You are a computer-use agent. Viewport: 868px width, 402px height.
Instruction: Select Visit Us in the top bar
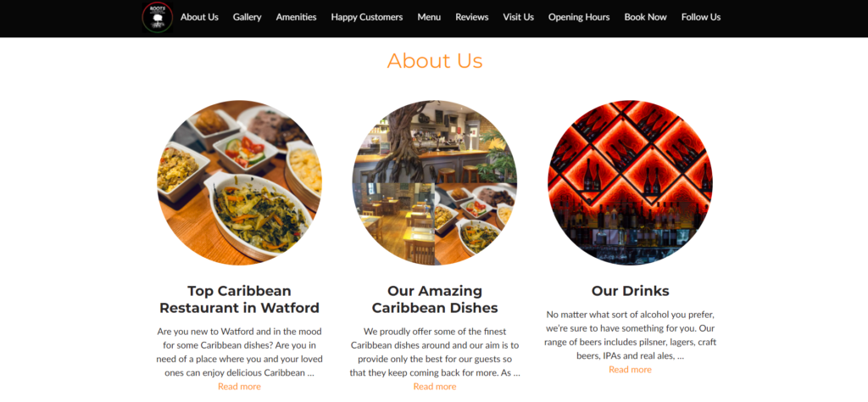pyautogui.click(x=518, y=17)
